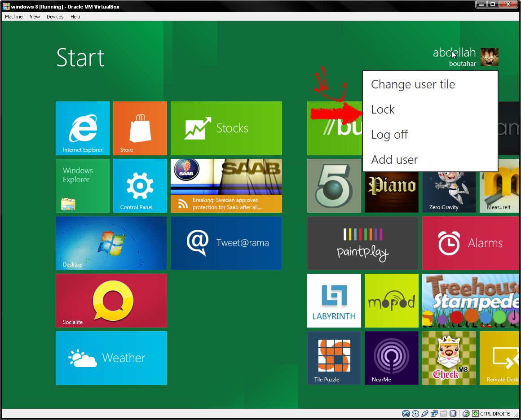Open the Stocks app tile
Screen dimensions: 521x420
226,128
